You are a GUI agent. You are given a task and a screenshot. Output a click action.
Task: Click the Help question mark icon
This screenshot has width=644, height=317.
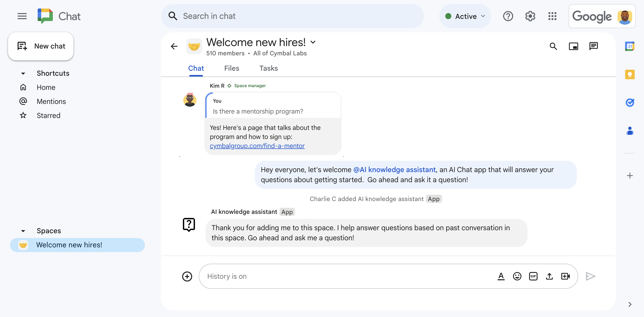(x=508, y=16)
